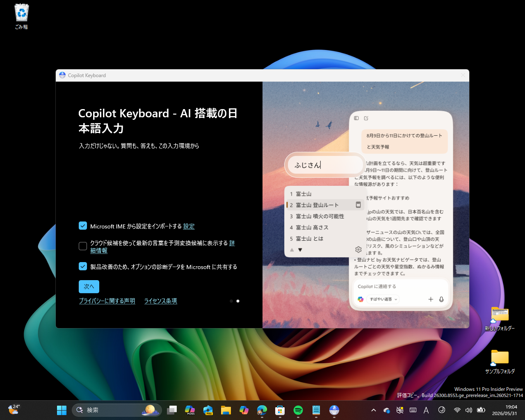Viewport: 525px width, 420px height.
Task: Enable the cloud candidates prediction checkbox
Action: tap(83, 246)
